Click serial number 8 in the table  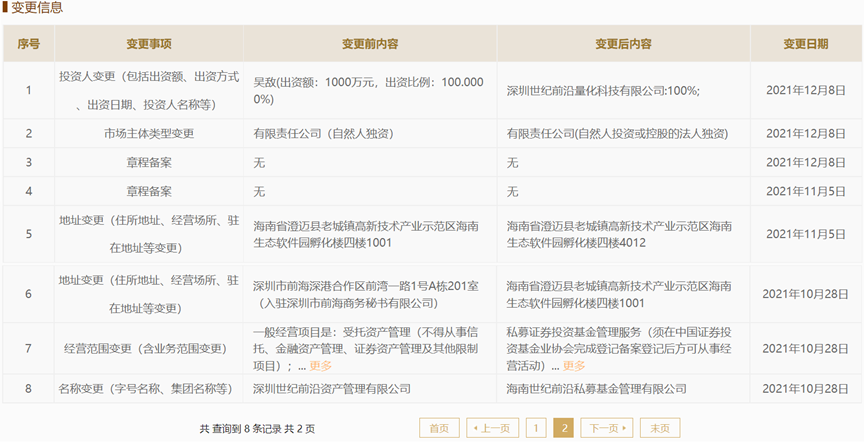(28, 389)
